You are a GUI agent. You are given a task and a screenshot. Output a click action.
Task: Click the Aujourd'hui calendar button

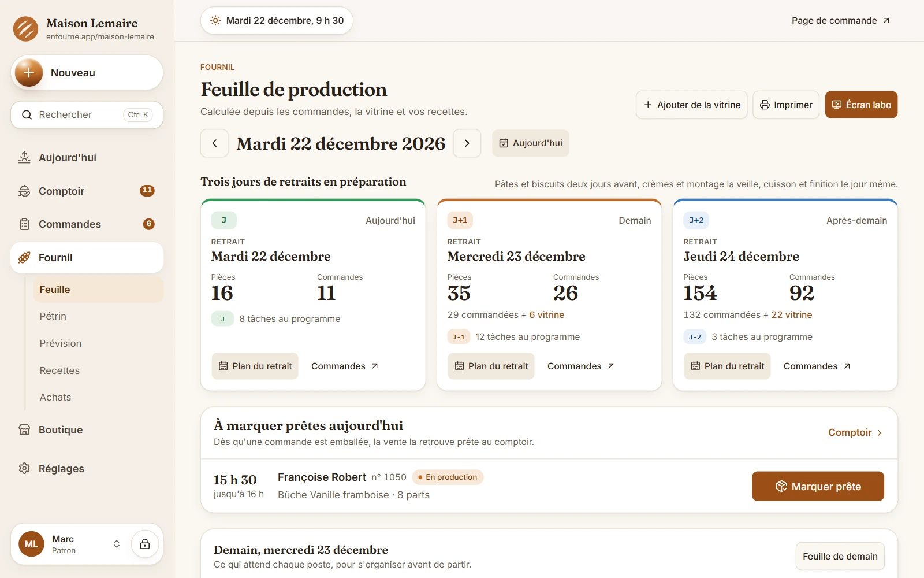tap(530, 143)
